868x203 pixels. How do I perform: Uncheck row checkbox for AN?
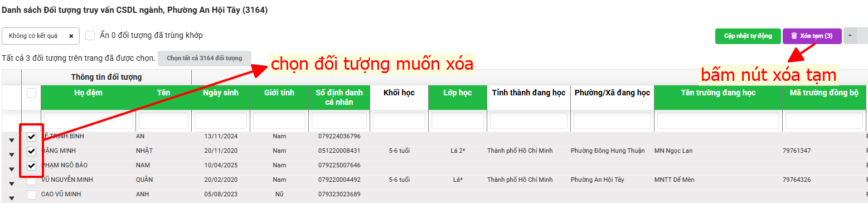(32, 137)
